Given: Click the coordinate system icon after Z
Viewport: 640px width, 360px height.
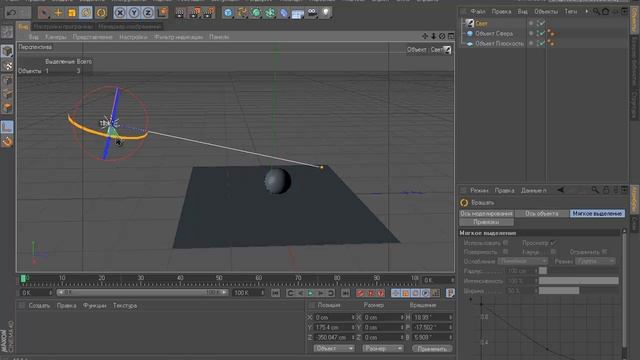Looking at the screenshot, I should click(x=162, y=13).
